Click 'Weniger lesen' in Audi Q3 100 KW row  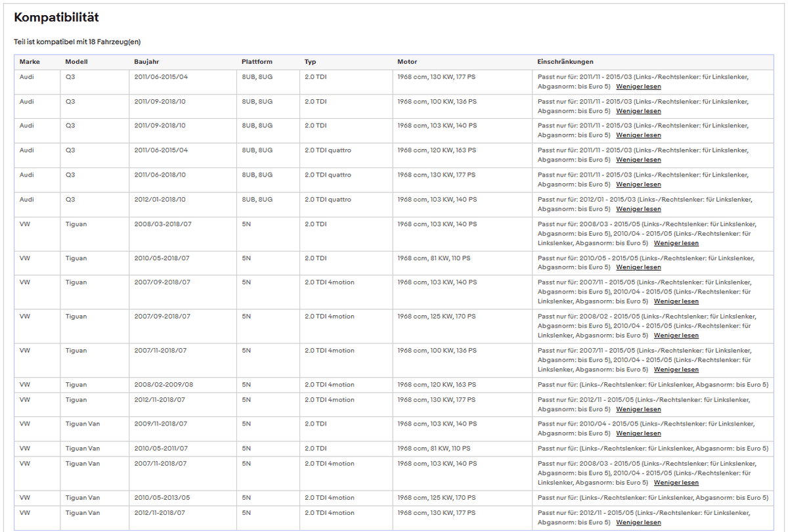click(638, 111)
